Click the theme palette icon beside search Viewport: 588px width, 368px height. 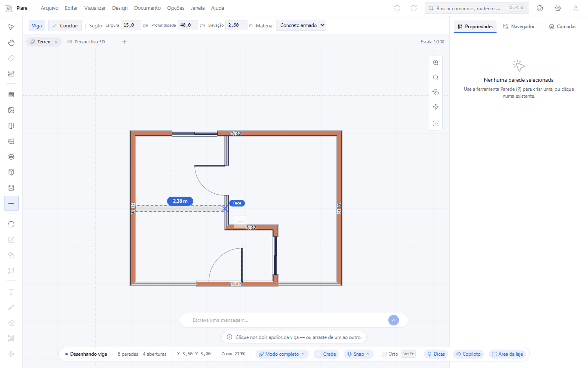click(540, 8)
